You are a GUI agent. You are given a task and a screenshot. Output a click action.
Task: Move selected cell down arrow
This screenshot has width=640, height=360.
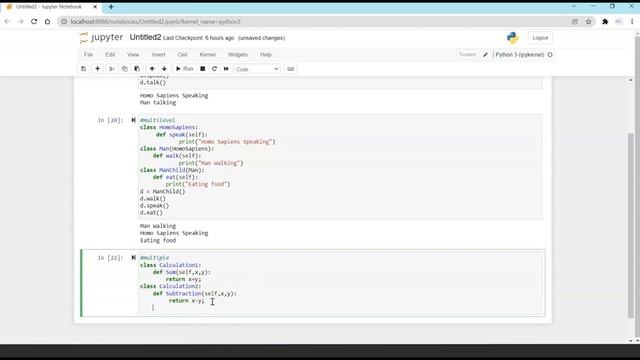click(x=164, y=69)
